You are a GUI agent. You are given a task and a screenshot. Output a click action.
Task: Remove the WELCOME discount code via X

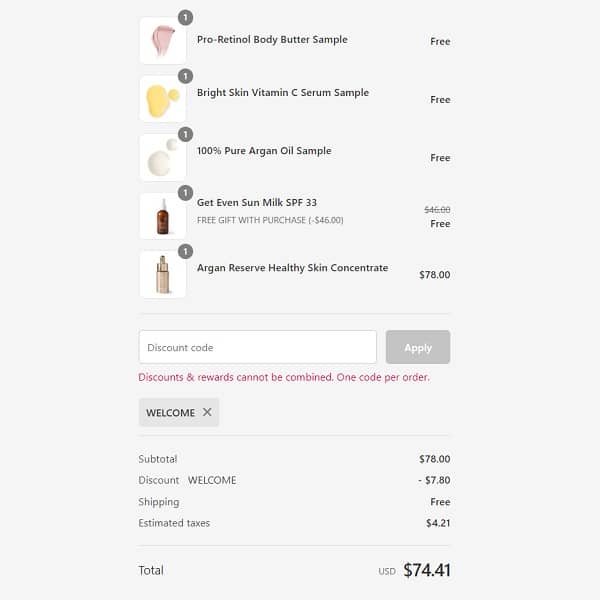click(207, 412)
